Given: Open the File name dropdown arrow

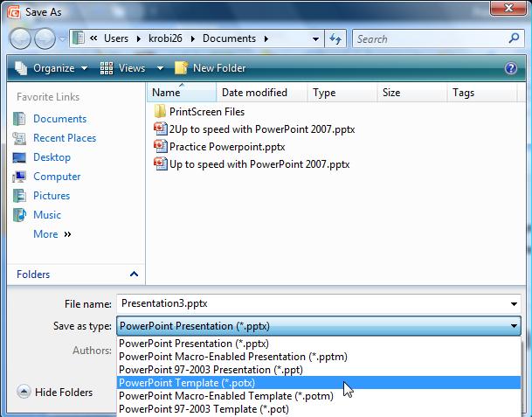Looking at the screenshot, I should click(514, 304).
